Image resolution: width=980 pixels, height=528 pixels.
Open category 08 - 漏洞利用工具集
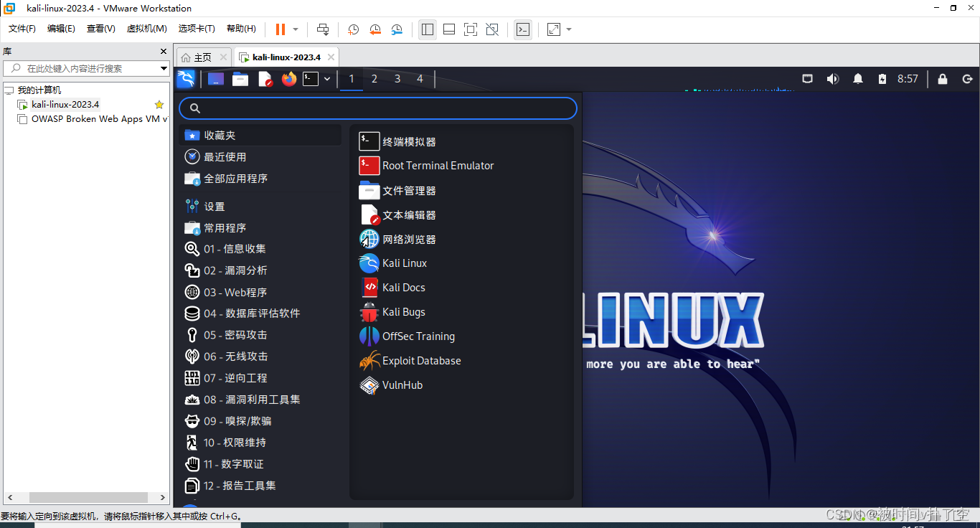click(261, 400)
